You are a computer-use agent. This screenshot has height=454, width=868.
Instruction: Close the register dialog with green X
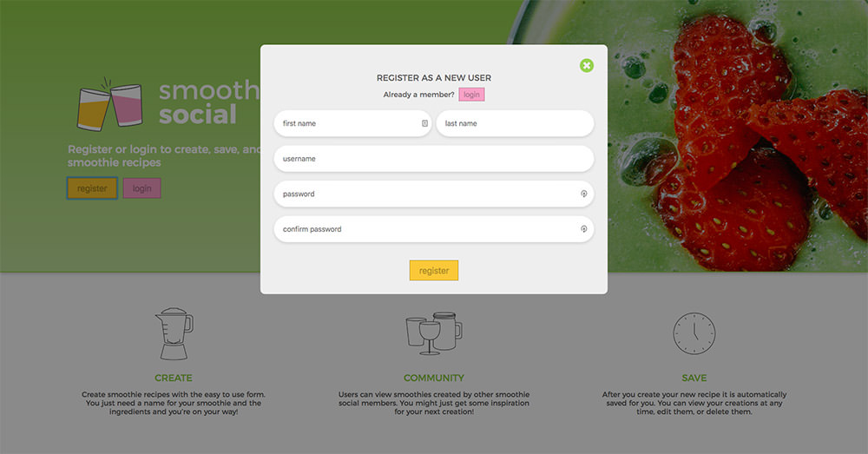pyautogui.click(x=586, y=66)
